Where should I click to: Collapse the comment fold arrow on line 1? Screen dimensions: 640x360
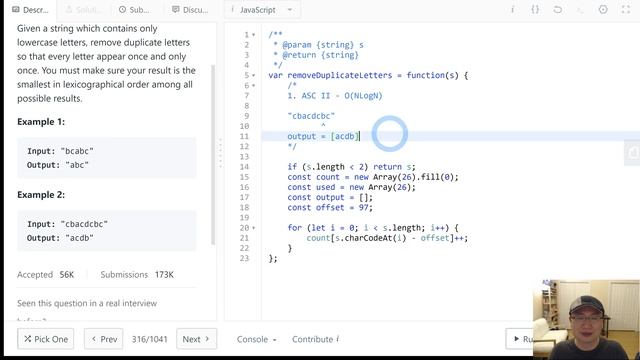(x=253, y=35)
